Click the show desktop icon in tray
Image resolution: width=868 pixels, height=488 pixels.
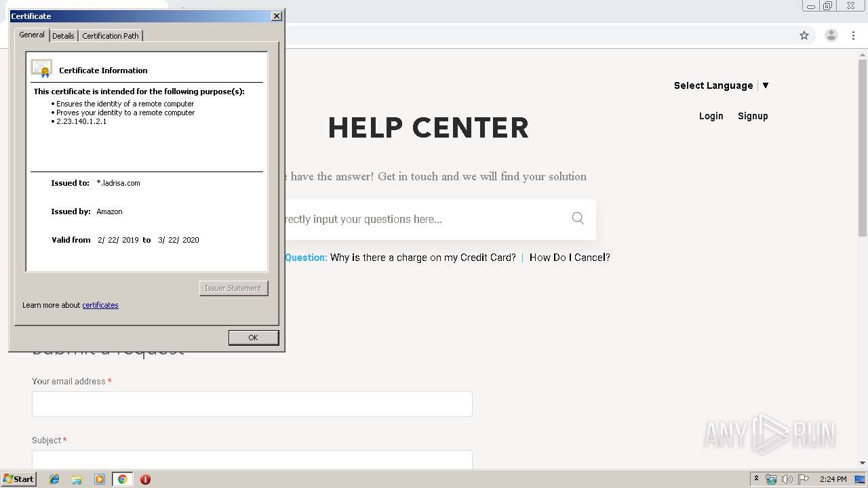tap(861, 479)
